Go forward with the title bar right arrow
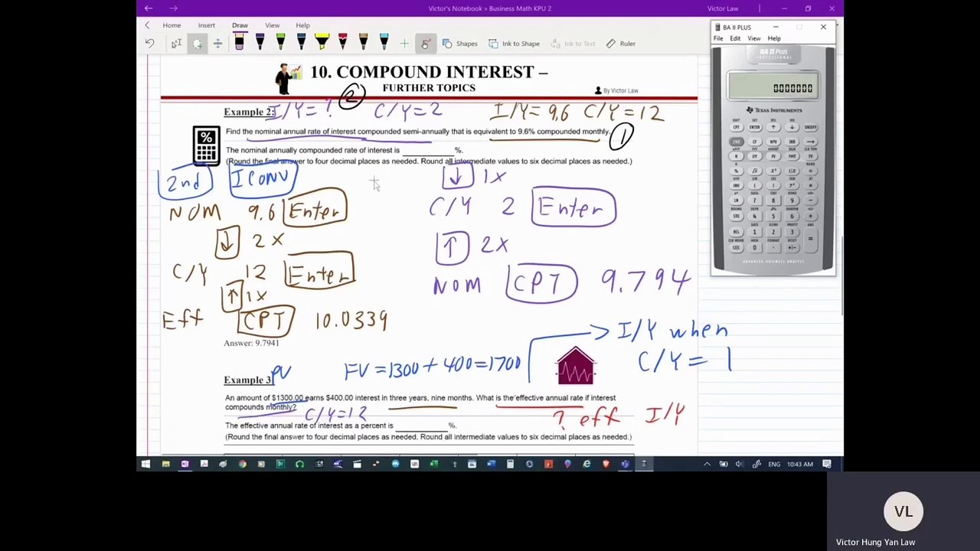 [173, 8]
